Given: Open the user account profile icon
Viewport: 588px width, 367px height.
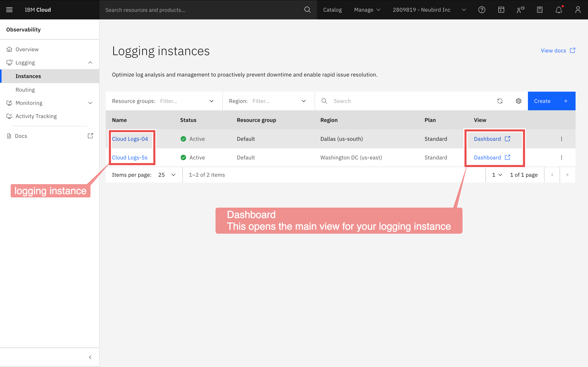Looking at the screenshot, I should tap(578, 10).
